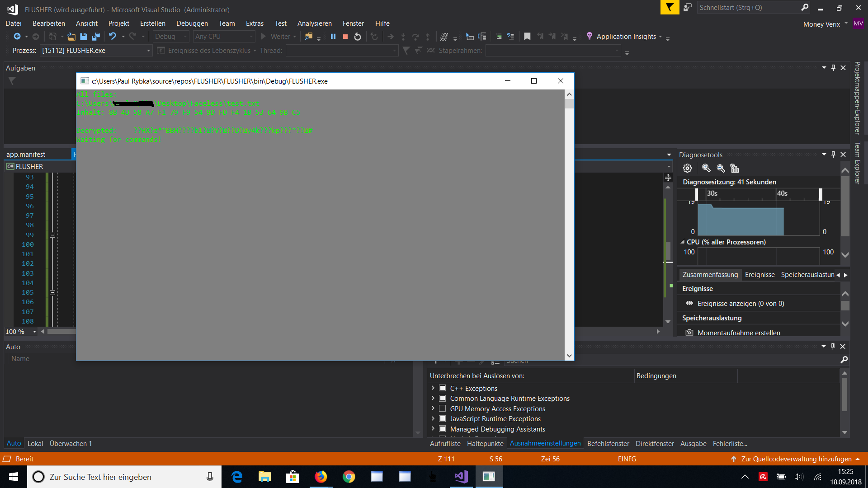868x488 pixels.
Task: Open the Debuggen menu
Action: [x=192, y=23]
